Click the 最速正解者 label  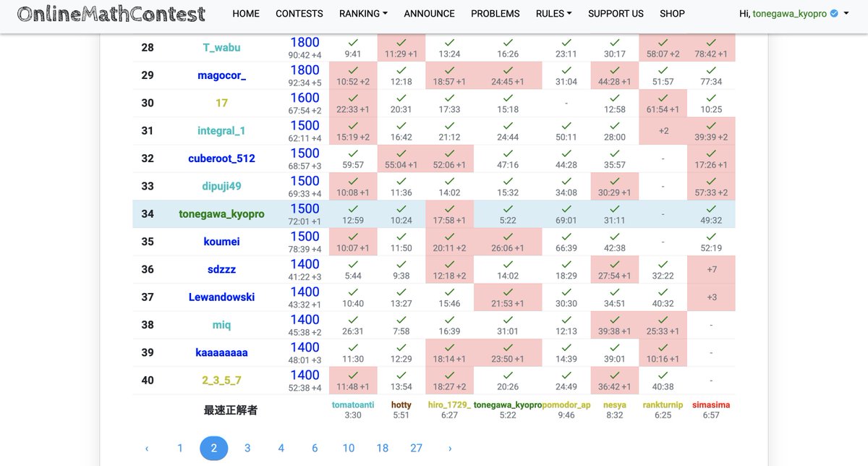(230, 410)
